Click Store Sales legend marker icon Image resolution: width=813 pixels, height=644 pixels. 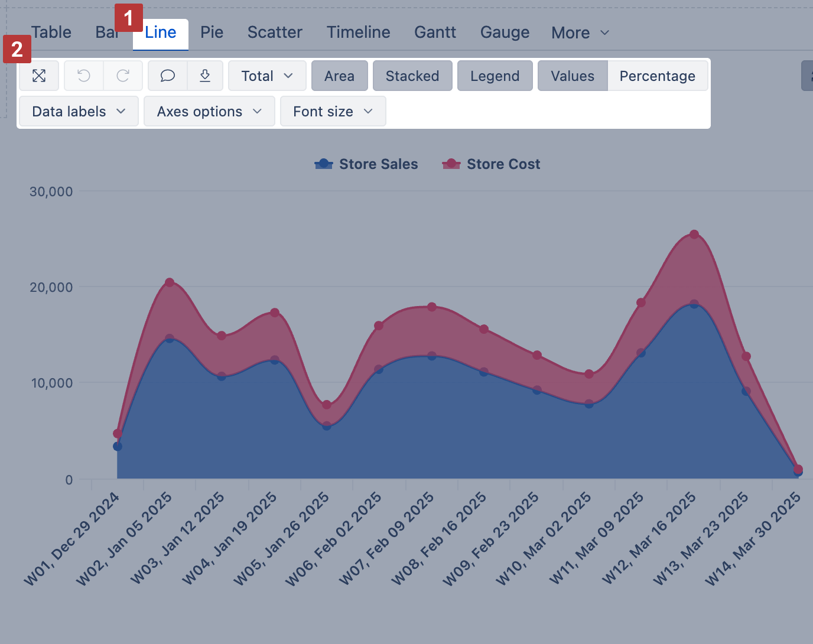[324, 164]
